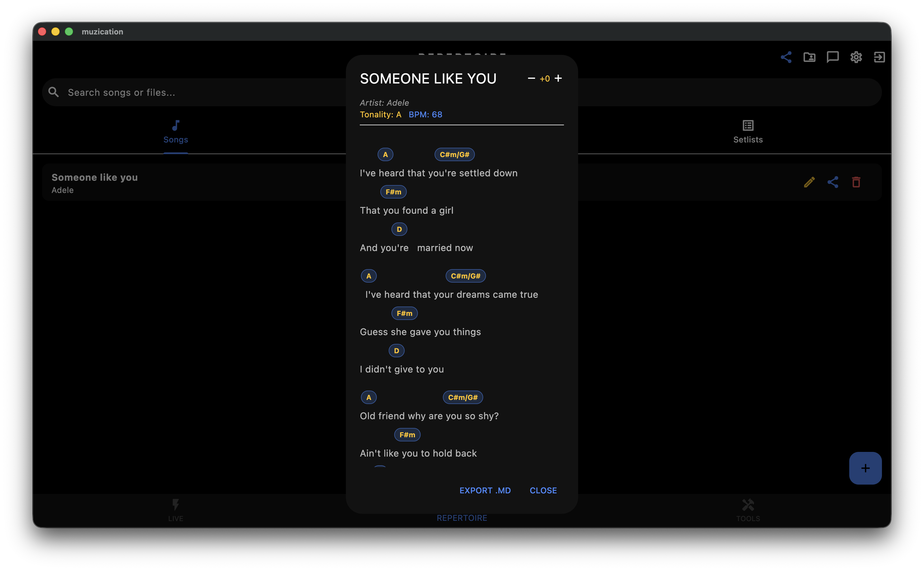Screen dimensions: 924x571
Task: Click lyric Guess she gave you things
Action: pyautogui.click(x=420, y=332)
